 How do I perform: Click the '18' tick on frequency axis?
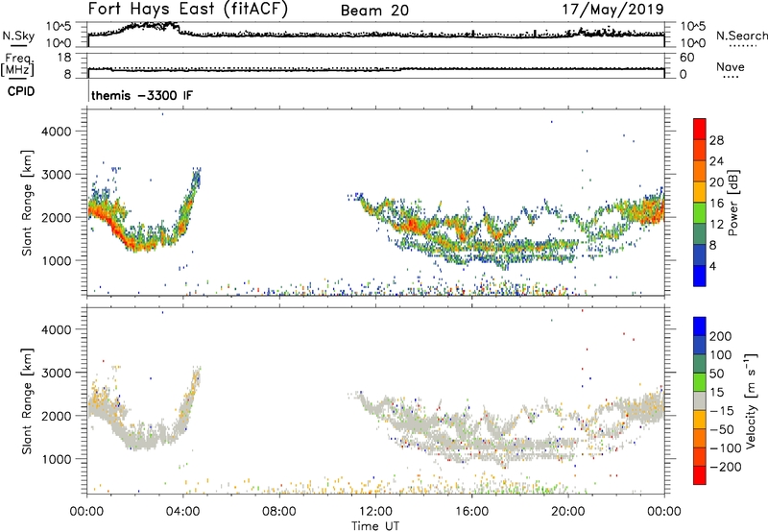(x=64, y=58)
